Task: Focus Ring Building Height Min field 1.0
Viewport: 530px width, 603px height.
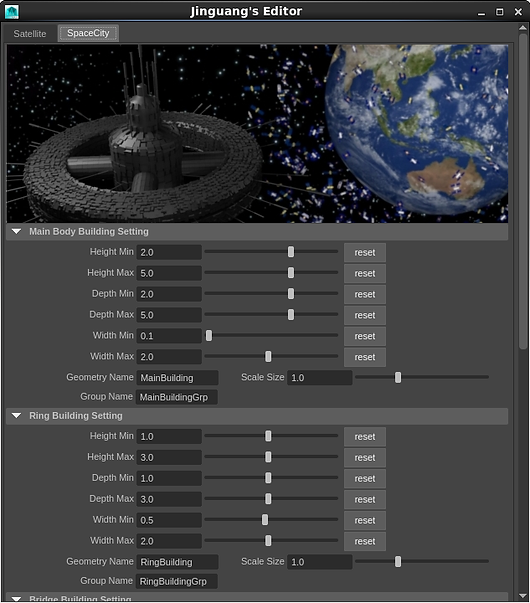Action: 169,436
